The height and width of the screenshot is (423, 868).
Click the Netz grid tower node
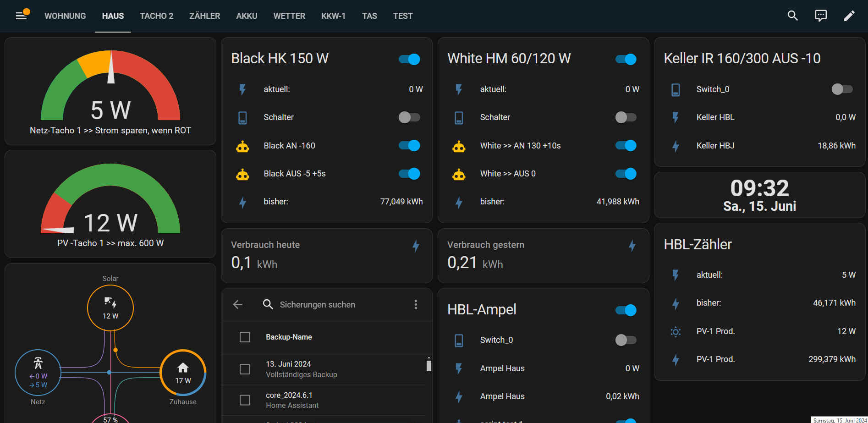pyautogui.click(x=38, y=373)
